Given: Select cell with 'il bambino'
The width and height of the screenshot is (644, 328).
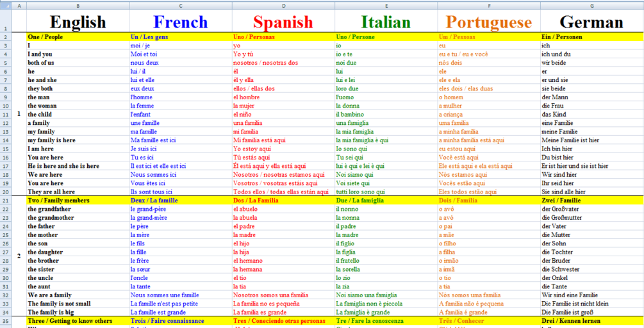Looking at the screenshot, I should point(386,115).
